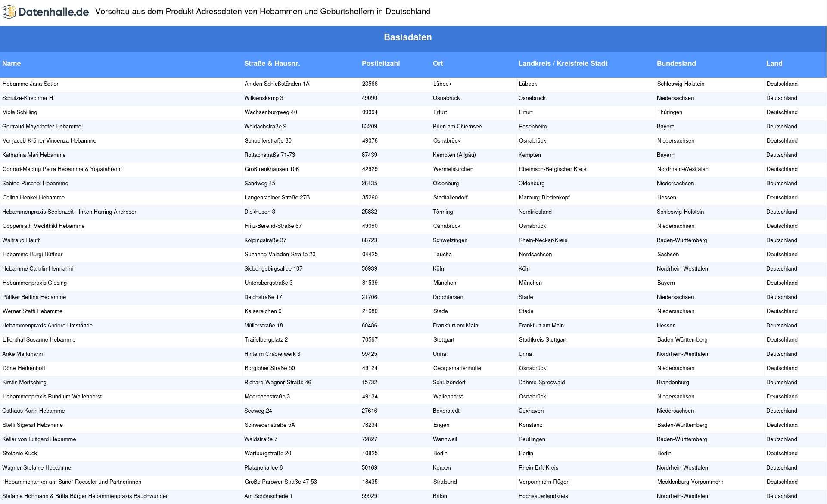Select the name Dörte Herkenhoff
This screenshot has height=504, width=827.
tap(24, 368)
